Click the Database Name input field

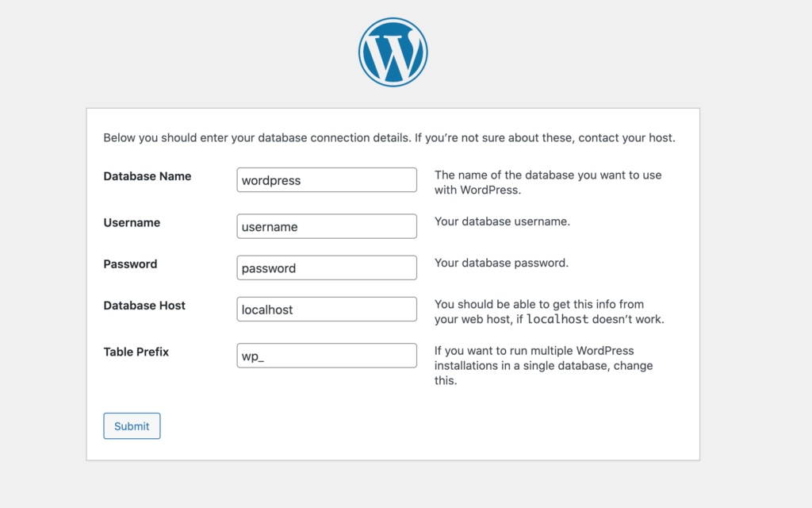pos(327,180)
